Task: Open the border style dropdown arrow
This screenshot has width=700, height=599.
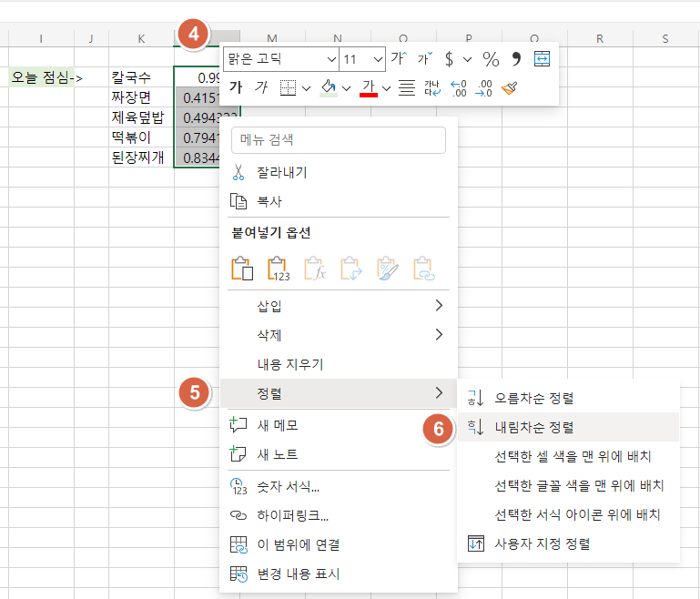Action: 306,88
